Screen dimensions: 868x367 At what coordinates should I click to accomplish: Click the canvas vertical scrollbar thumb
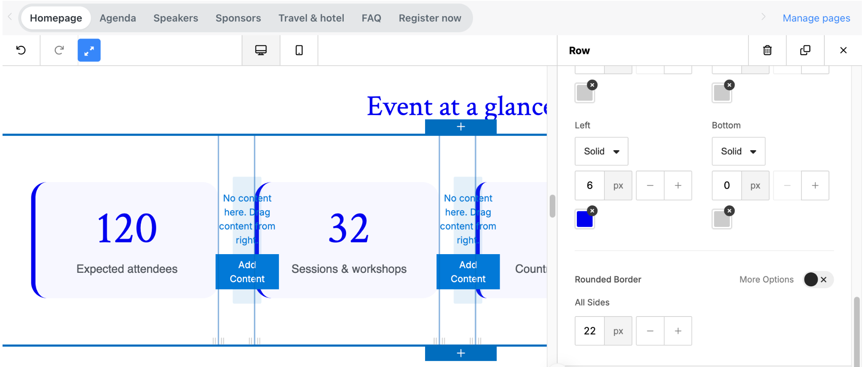552,206
